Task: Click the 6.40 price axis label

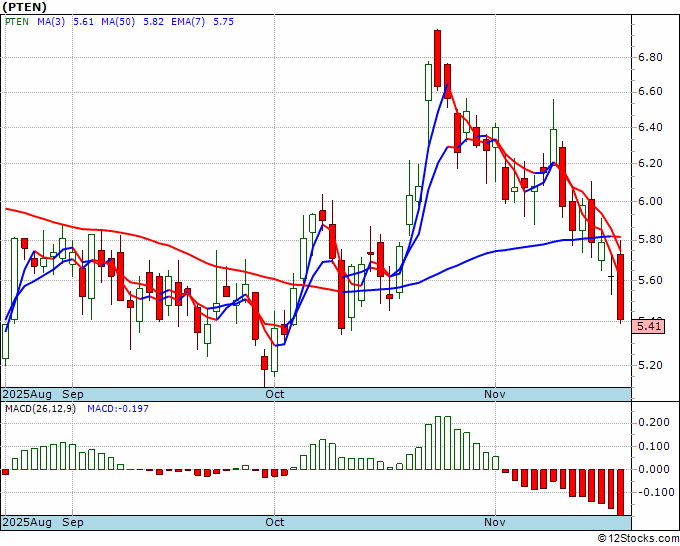Action: tap(650, 128)
